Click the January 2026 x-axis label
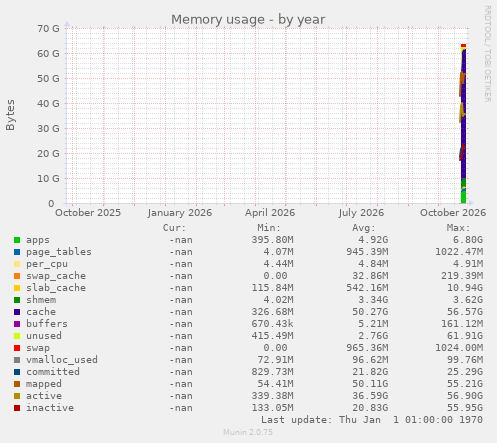This screenshot has width=497, height=443. click(180, 213)
